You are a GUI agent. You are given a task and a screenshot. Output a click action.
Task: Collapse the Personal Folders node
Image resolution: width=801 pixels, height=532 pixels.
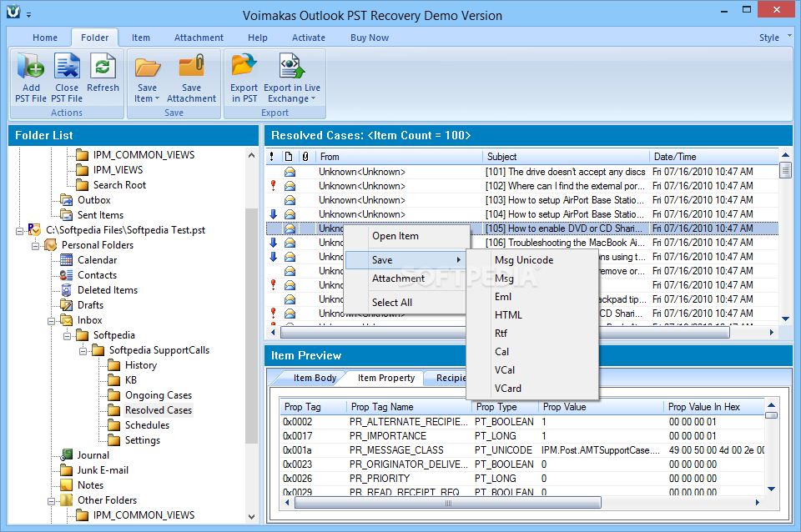(x=35, y=246)
